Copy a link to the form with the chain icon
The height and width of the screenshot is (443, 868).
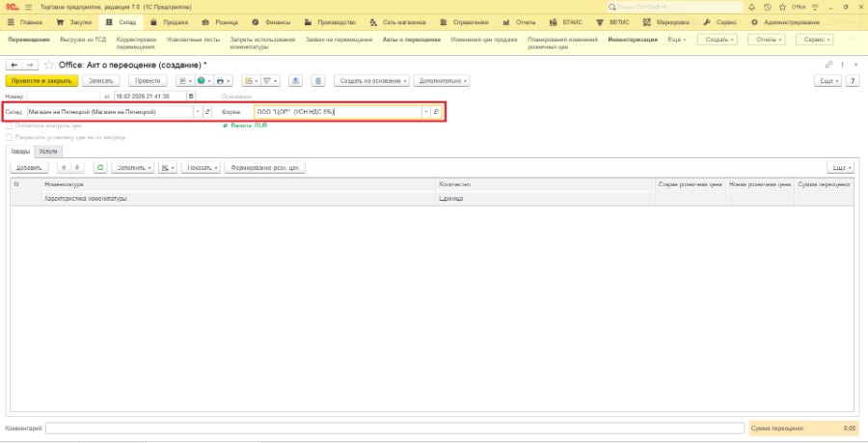point(828,66)
